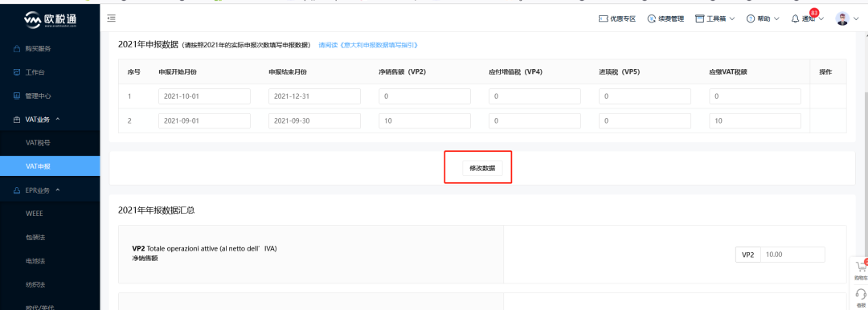
Task: Click the 操作 column header
Action: pyautogui.click(x=825, y=72)
